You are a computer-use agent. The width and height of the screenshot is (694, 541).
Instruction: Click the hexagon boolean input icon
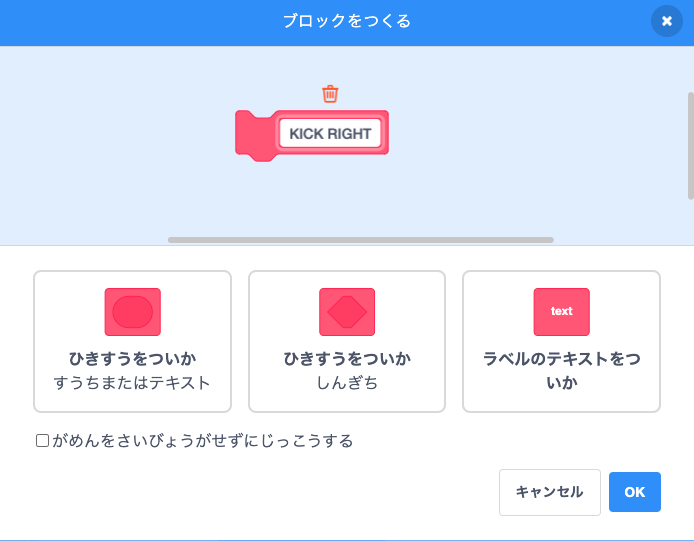click(347, 312)
